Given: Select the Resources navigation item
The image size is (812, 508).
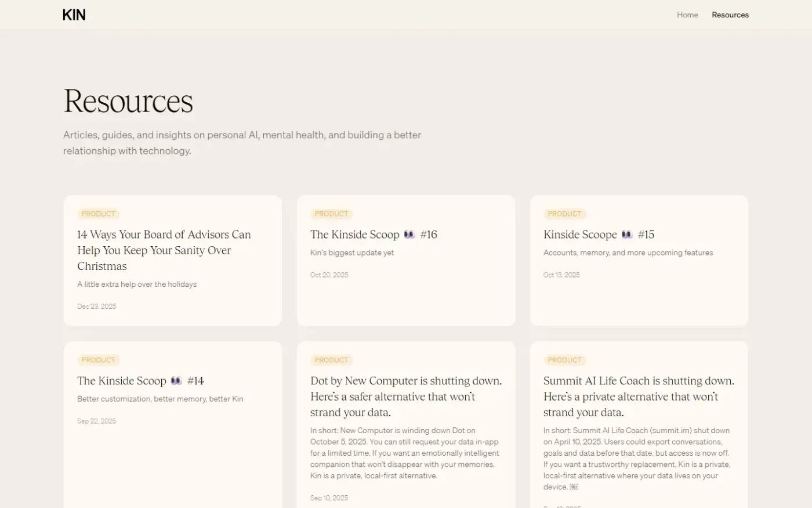Looking at the screenshot, I should tap(730, 15).
